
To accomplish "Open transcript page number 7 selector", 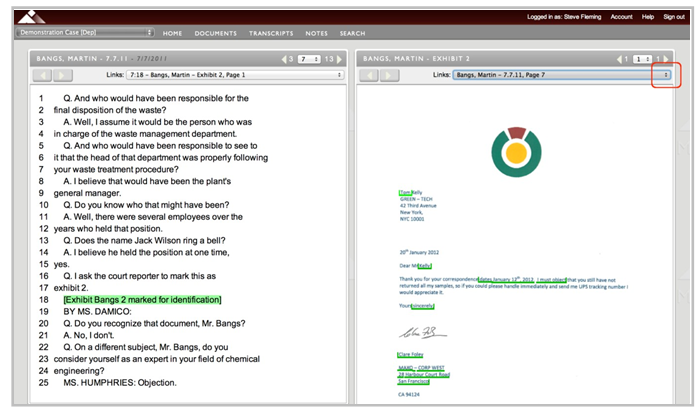I will point(309,59).
